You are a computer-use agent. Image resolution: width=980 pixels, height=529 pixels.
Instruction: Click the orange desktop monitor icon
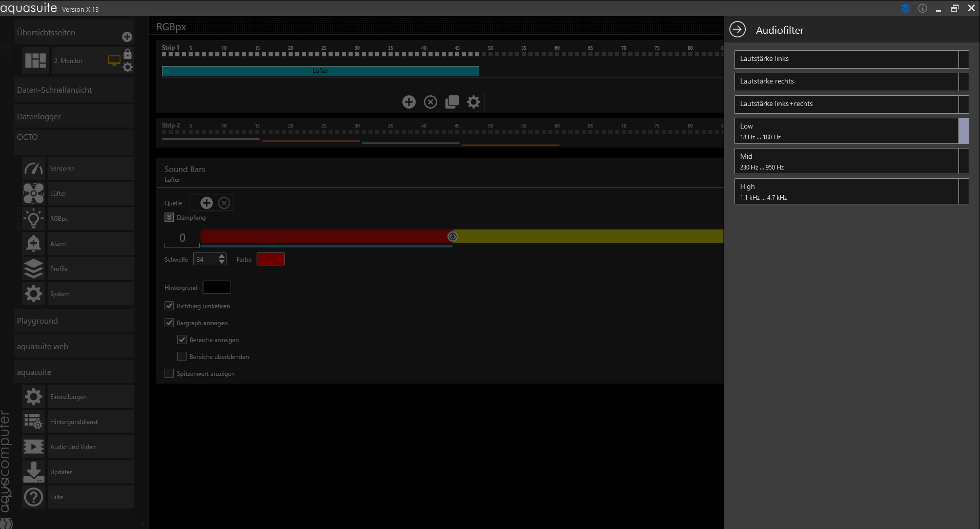[114, 60]
